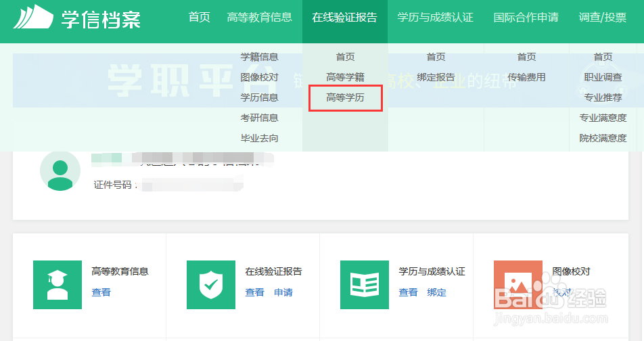Select 首页 under 学历与成绩认证

click(x=436, y=57)
